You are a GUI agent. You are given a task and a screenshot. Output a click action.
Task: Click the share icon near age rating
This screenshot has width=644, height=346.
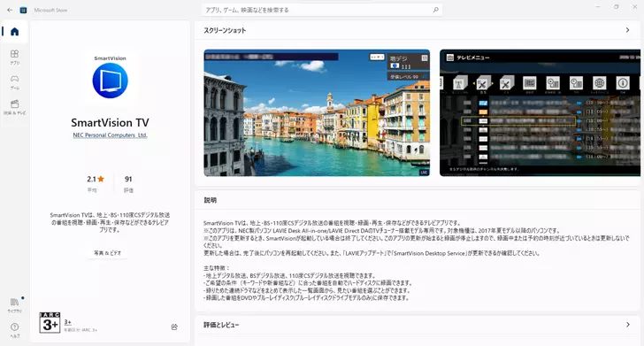pyautogui.click(x=174, y=327)
